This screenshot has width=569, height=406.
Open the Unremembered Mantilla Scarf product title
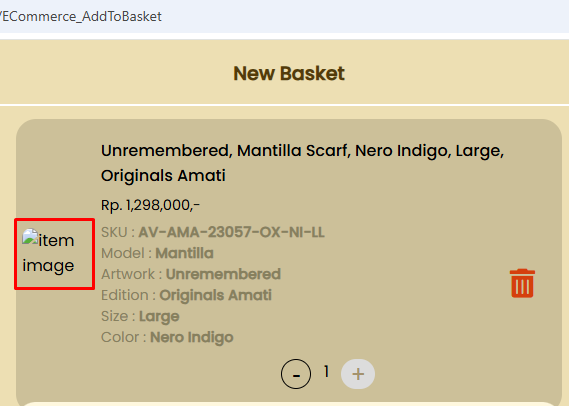(302, 163)
